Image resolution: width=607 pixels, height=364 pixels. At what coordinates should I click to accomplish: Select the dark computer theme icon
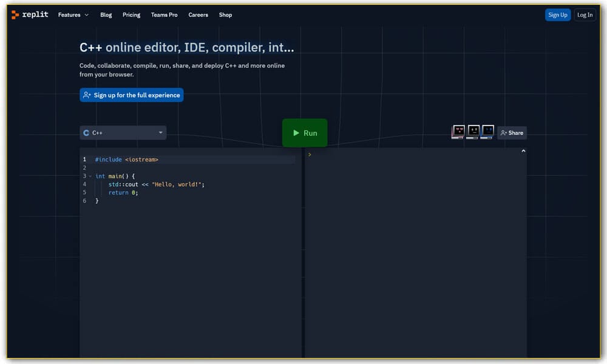[x=473, y=132]
